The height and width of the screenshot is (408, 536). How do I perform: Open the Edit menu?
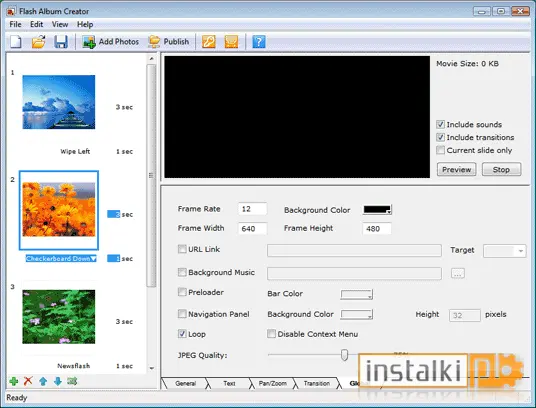37,24
